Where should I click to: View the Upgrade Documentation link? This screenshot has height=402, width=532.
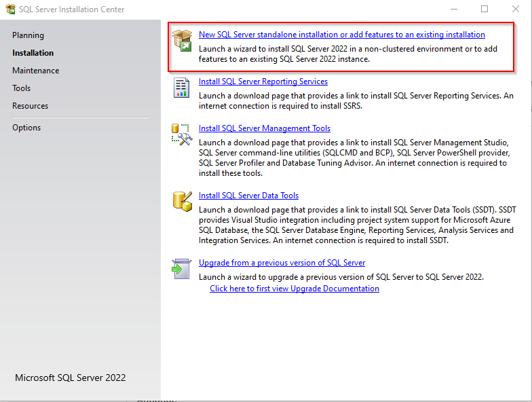pos(294,289)
